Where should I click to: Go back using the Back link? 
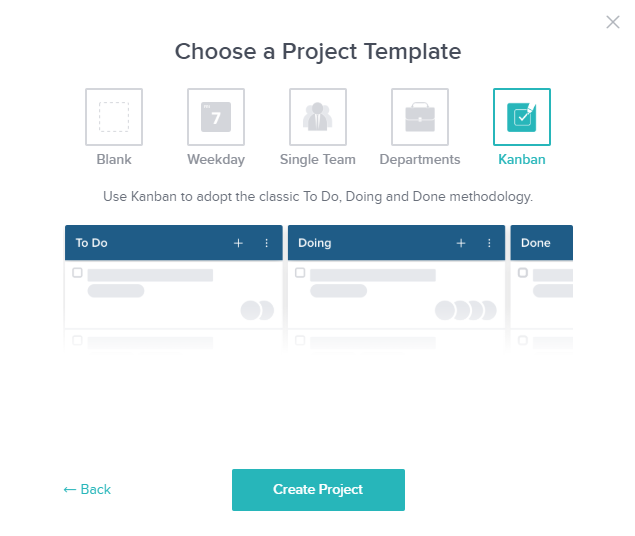click(x=87, y=490)
